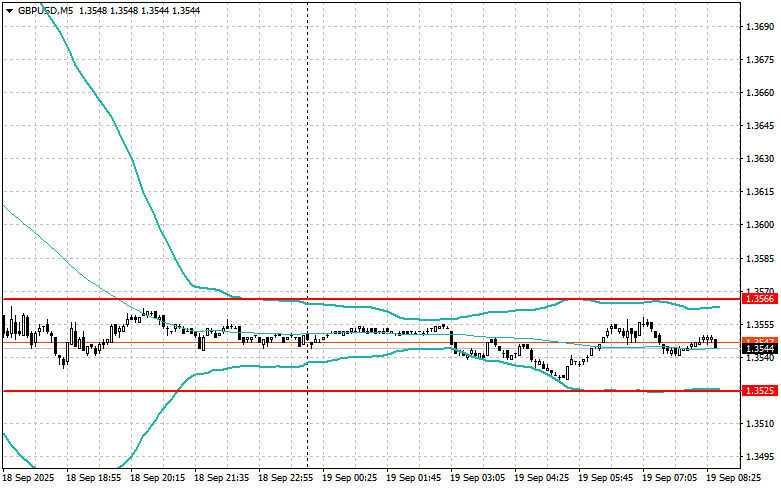Select the upper red horizontal line at 1.3566
The width and height of the screenshot is (781, 489).
[x=371, y=299]
